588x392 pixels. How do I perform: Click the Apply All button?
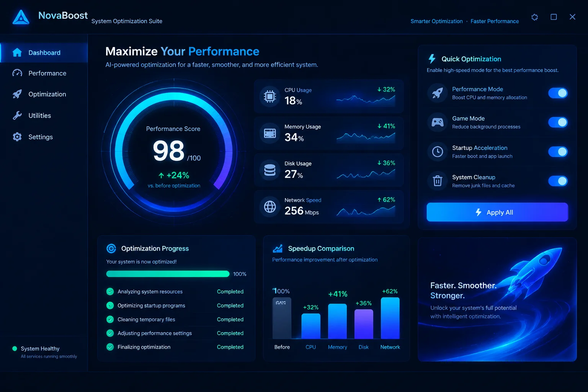coord(497,212)
